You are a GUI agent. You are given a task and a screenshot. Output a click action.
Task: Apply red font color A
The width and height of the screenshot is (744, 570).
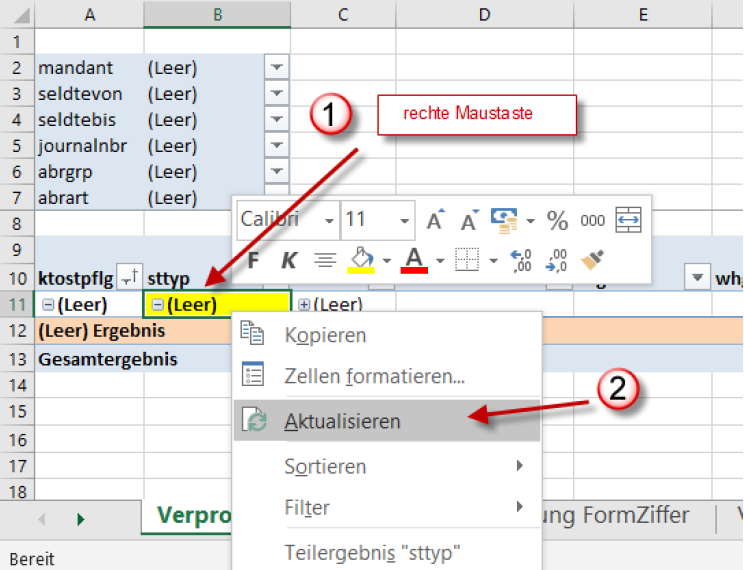(414, 260)
